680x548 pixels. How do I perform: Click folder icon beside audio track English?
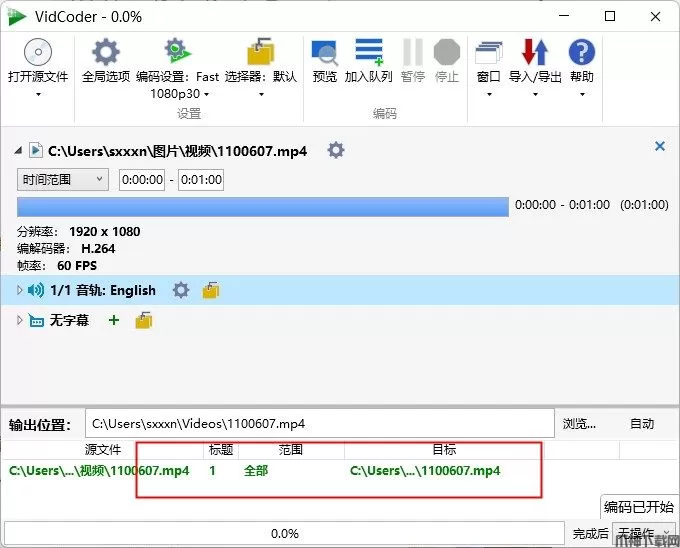pos(211,290)
